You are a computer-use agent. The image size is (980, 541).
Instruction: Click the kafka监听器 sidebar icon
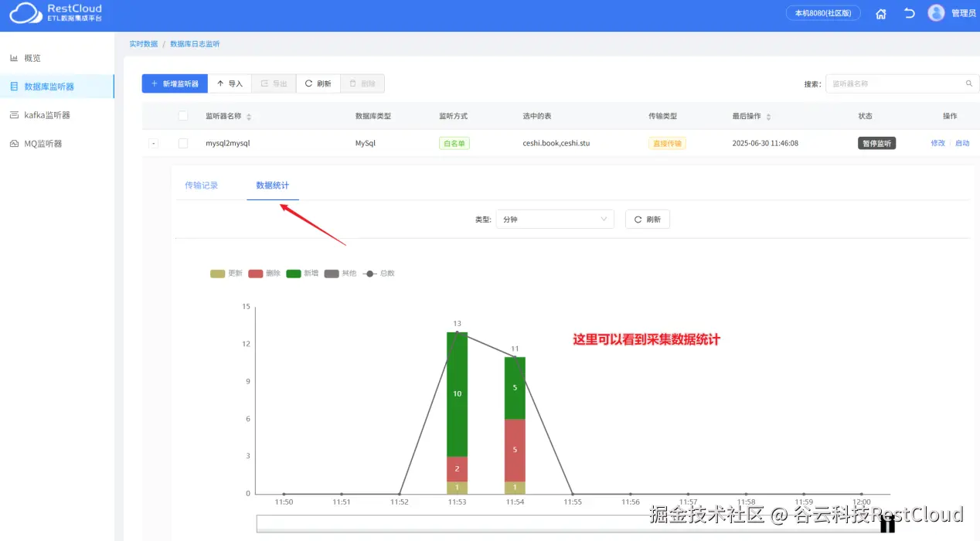coord(14,115)
